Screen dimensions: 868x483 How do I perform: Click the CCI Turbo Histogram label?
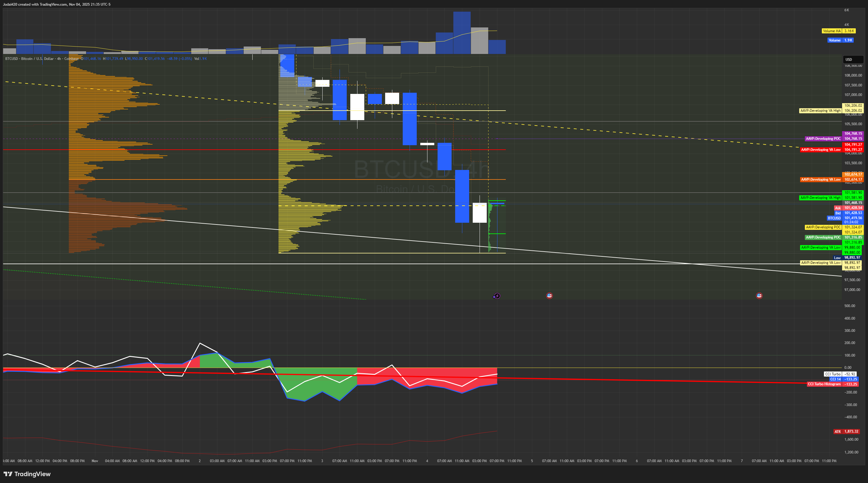point(824,384)
